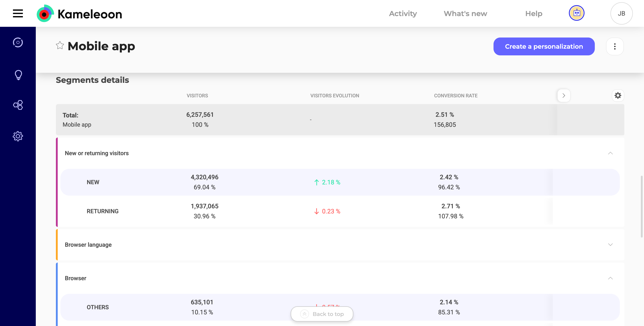The height and width of the screenshot is (326, 644).
Task: Open the circular dashboard sidebar icon
Action: point(18,42)
